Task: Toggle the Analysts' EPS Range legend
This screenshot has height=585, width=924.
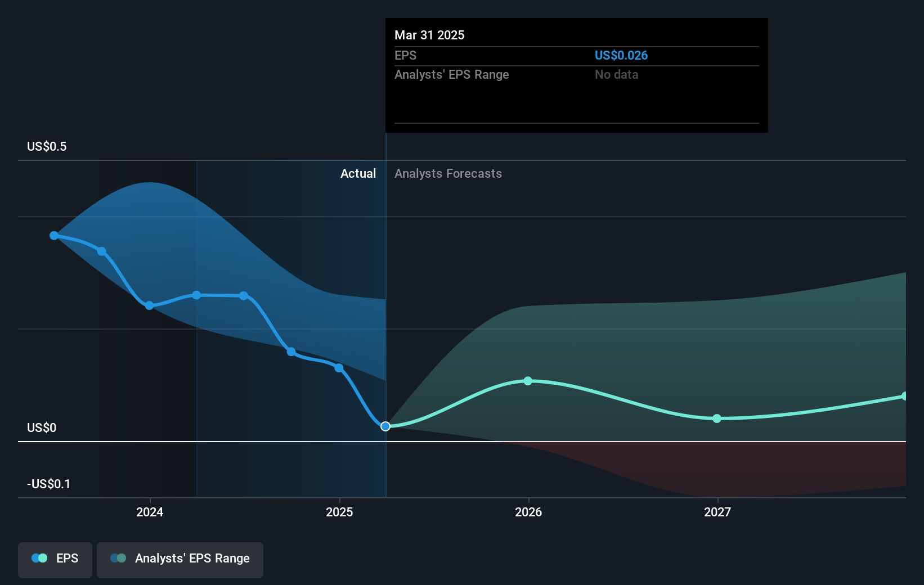Action: [x=180, y=560]
